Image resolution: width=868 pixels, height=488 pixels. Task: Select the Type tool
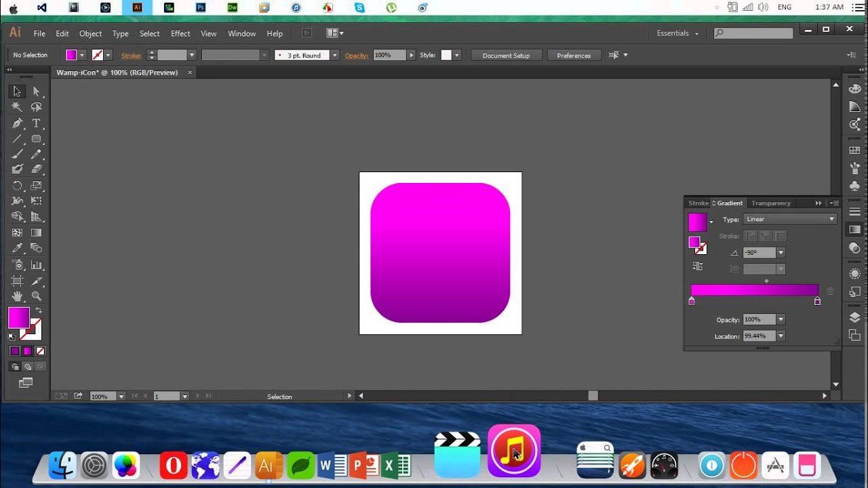pyautogui.click(x=37, y=123)
